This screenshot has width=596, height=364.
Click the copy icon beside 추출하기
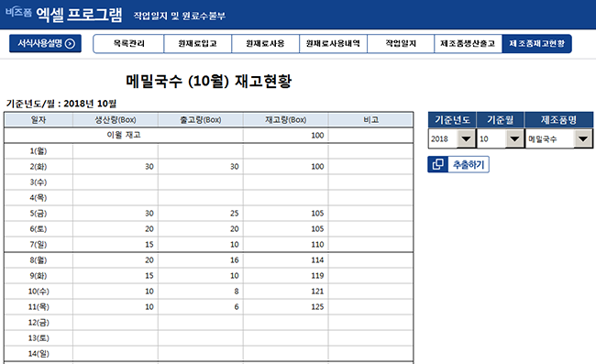[438, 164]
